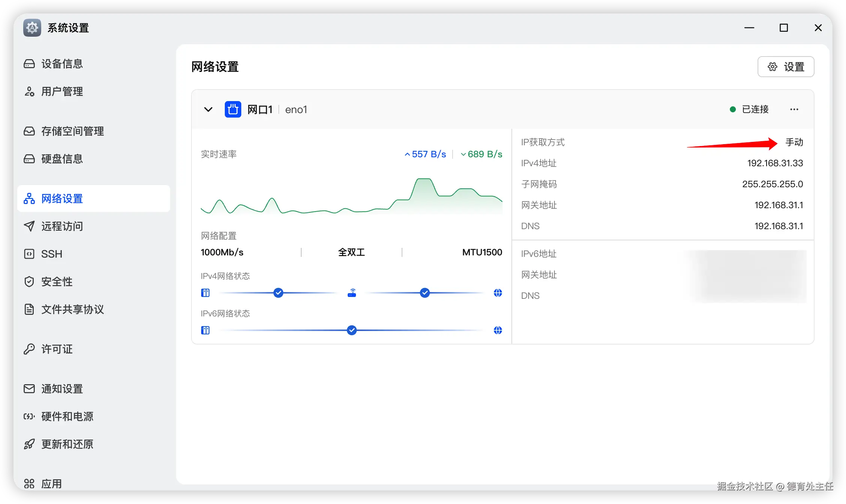Click the download speed 689 B/s indicator
The image size is (846, 504).
[481, 154]
